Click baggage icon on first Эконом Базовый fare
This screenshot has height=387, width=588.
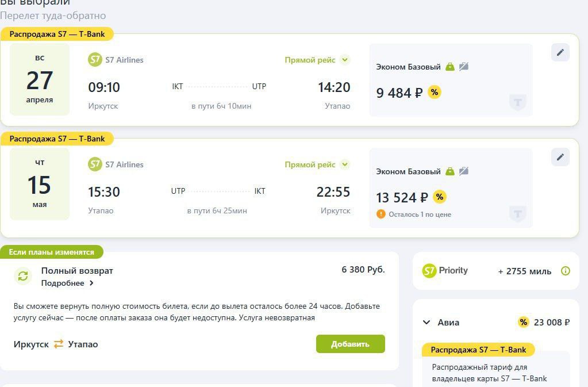450,67
